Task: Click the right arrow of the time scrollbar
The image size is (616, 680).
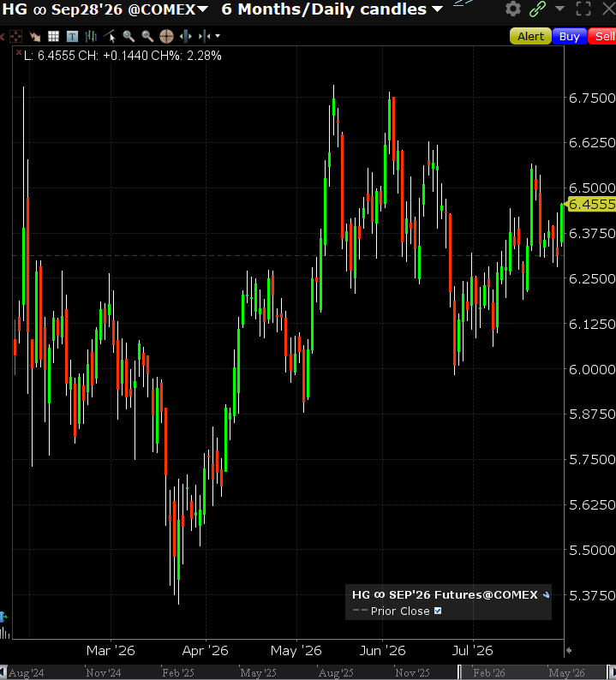Action: click(612, 672)
